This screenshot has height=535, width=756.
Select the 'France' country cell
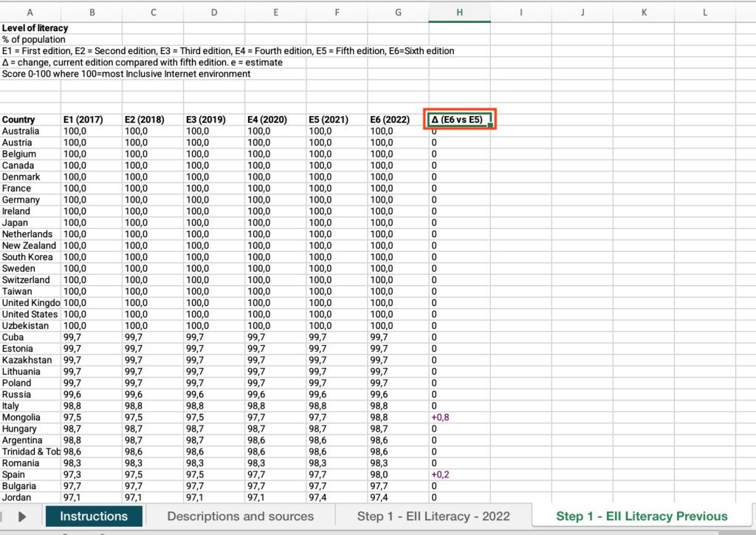coord(30,188)
